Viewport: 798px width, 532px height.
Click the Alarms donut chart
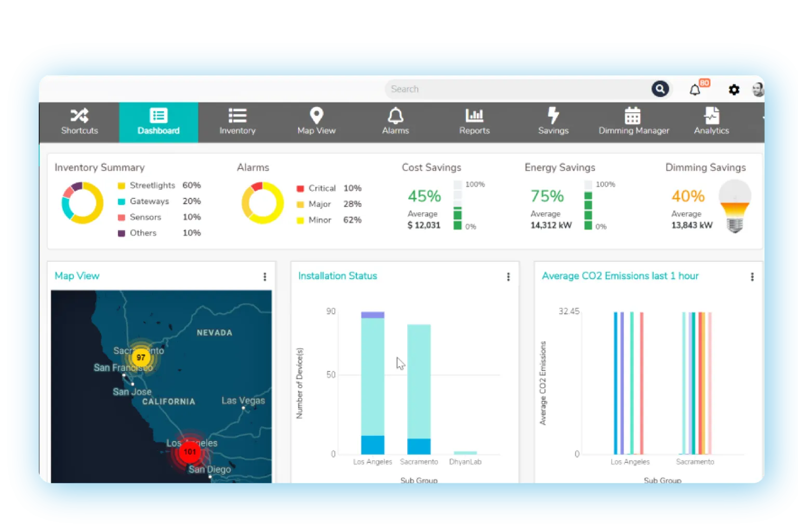pyautogui.click(x=263, y=203)
